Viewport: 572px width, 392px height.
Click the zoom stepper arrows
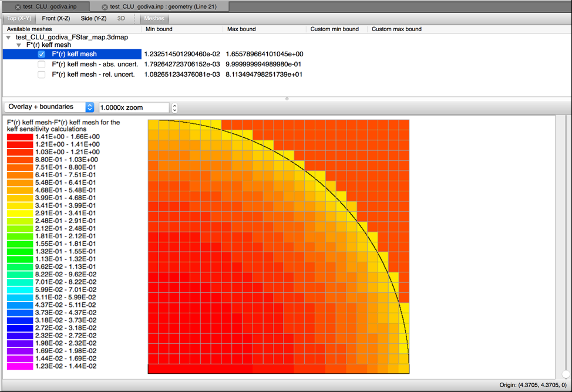pyautogui.click(x=175, y=107)
